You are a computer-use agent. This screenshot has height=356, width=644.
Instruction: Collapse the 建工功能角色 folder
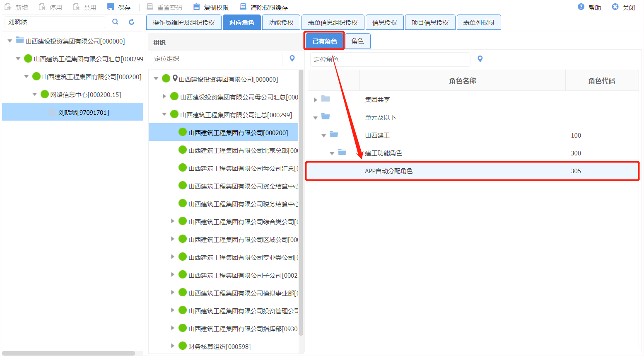[x=332, y=153]
